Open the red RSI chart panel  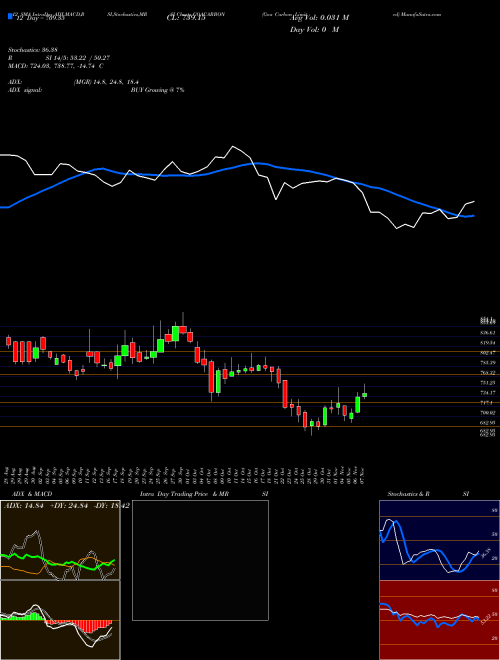[439, 620]
